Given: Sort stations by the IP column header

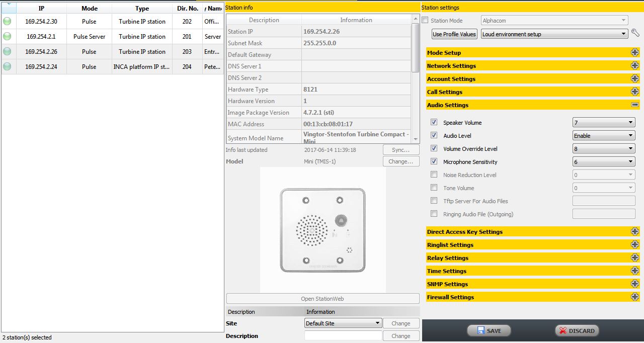Looking at the screenshot, I should [41, 8].
